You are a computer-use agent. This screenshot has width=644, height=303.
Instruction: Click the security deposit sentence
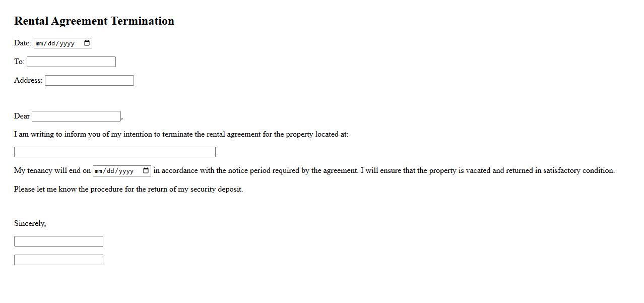[128, 189]
